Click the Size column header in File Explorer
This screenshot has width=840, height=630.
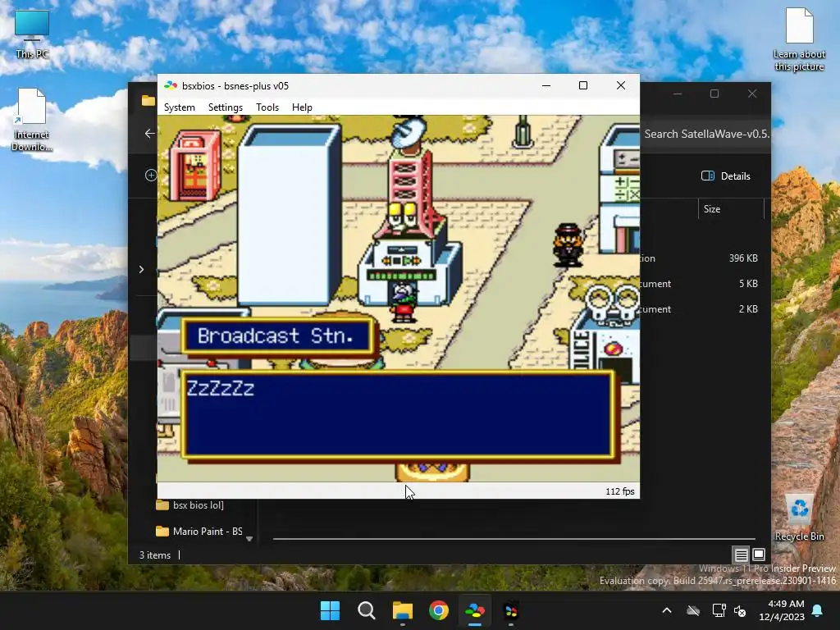[731, 209]
